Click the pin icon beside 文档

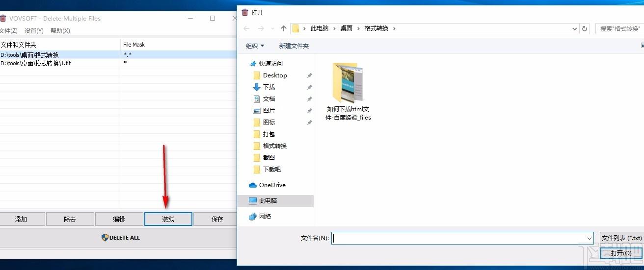(309, 99)
